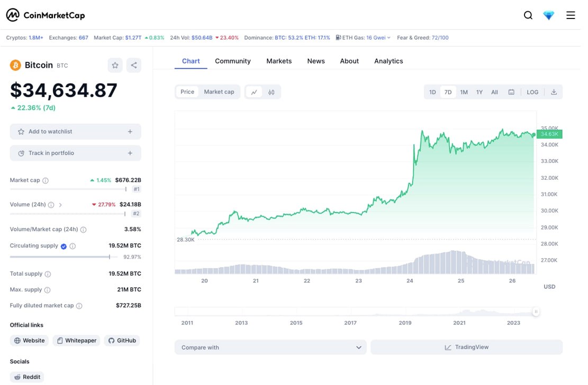The height and width of the screenshot is (385, 588).
Task: Toggle the Market cap chart mode
Action: (219, 92)
